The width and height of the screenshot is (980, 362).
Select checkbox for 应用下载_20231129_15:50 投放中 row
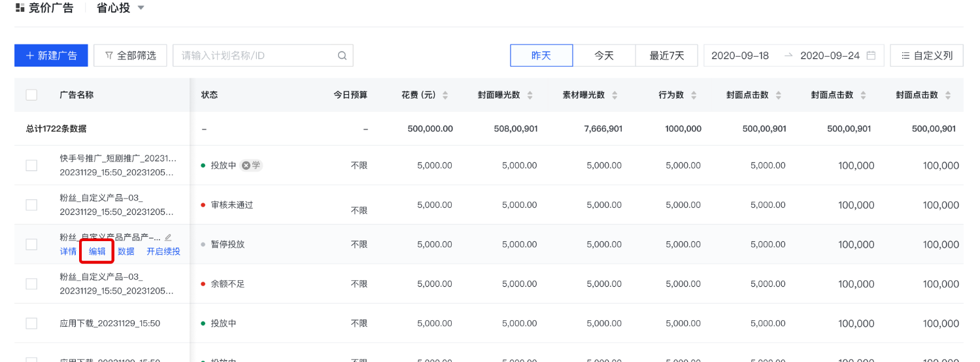(x=31, y=323)
